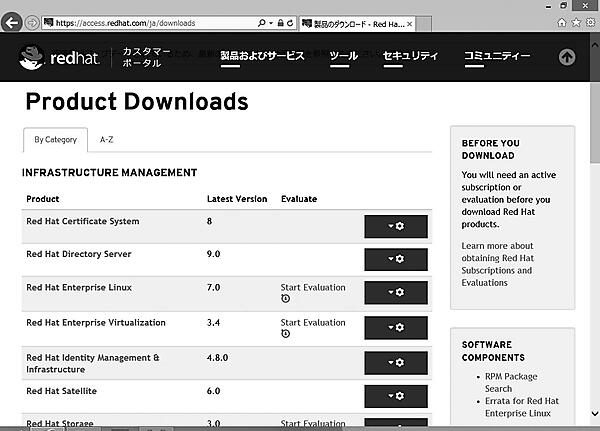This screenshot has width=600, height=431.
Task: Click the scroll-to-top arrow in header
Action: (567, 57)
